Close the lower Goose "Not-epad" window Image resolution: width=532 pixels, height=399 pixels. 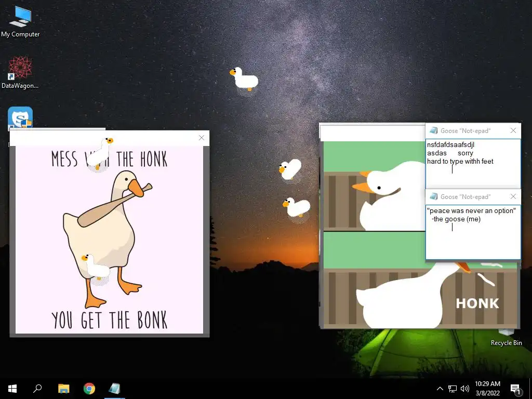pos(513,196)
